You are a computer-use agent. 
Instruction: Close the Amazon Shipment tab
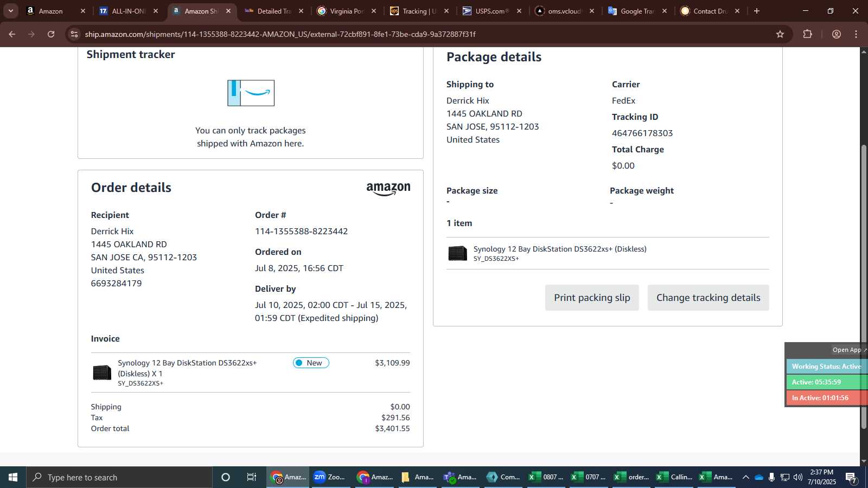coord(228,11)
